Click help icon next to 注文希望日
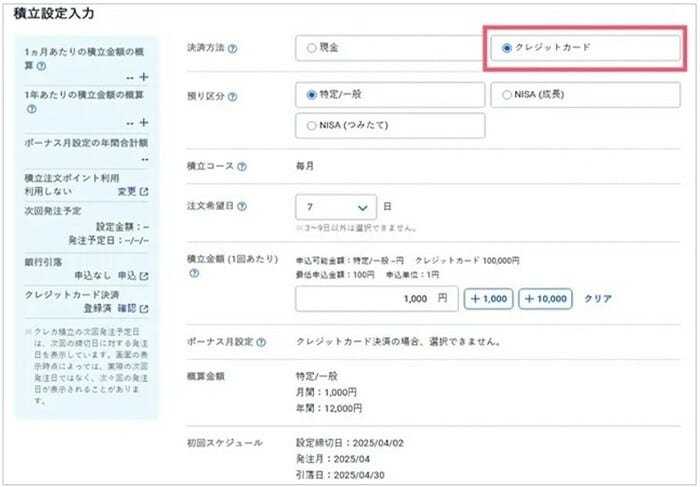The width and height of the screenshot is (700, 487). (x=242, y=206)
